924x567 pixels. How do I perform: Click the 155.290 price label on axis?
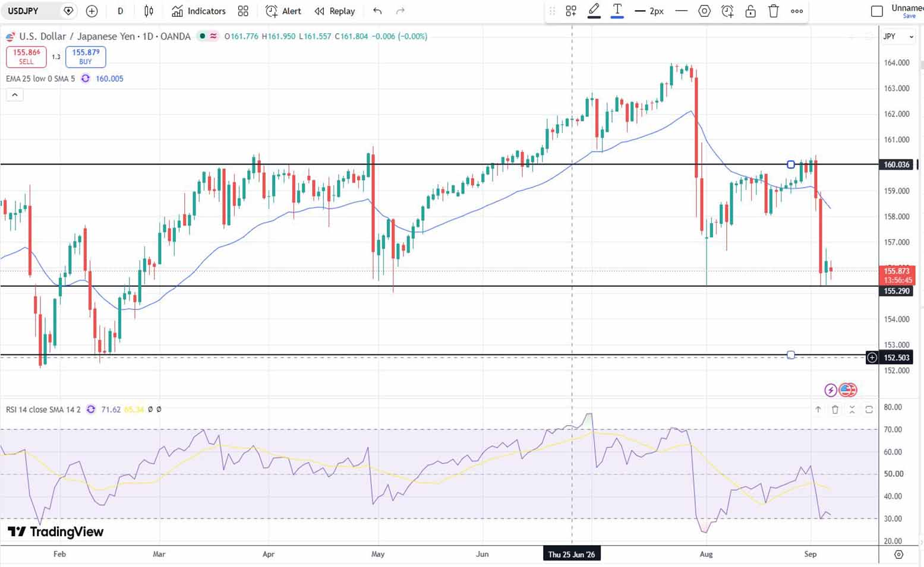897,291
